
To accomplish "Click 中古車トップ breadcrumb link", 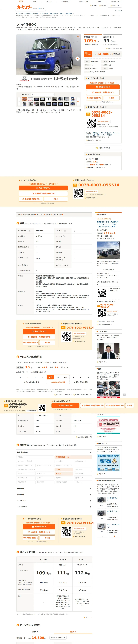I will [x=20, y=14].
